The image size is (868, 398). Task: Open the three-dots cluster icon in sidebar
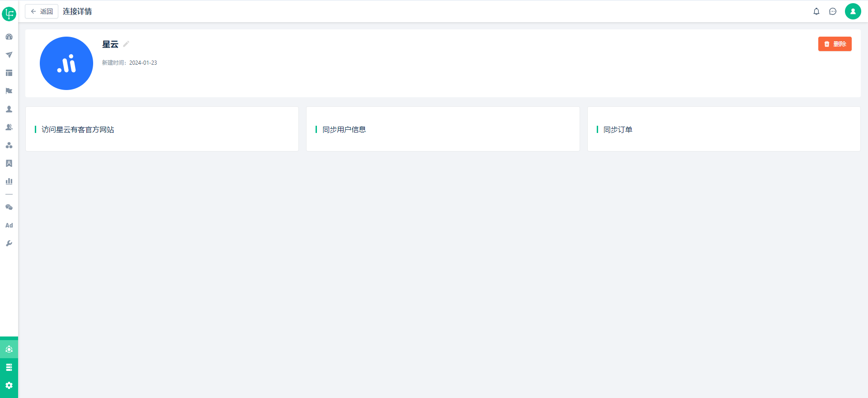9,145
